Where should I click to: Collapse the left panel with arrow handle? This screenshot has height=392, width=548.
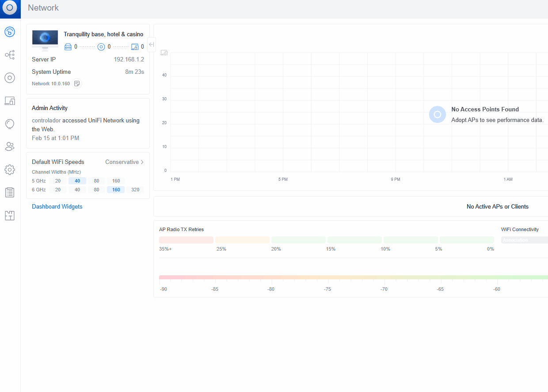(x=152, y=45)
